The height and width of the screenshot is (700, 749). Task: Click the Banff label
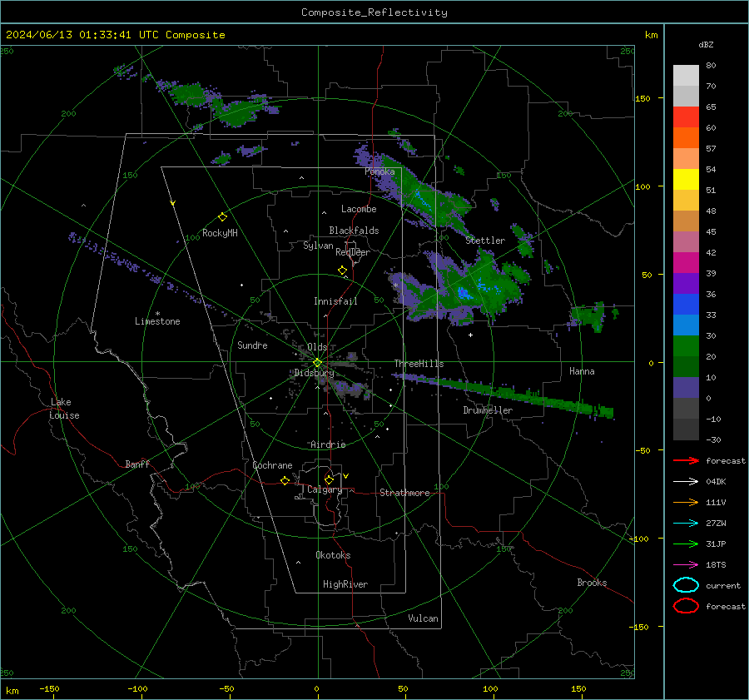(x=137, y=464)
